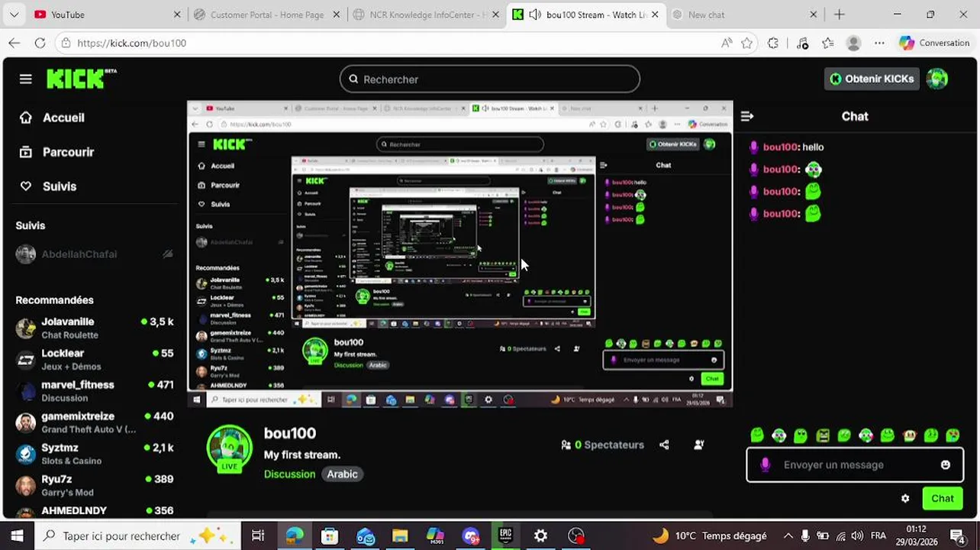
Task: Open marvel_fitness recommended channel
Action: coord(95,391)
